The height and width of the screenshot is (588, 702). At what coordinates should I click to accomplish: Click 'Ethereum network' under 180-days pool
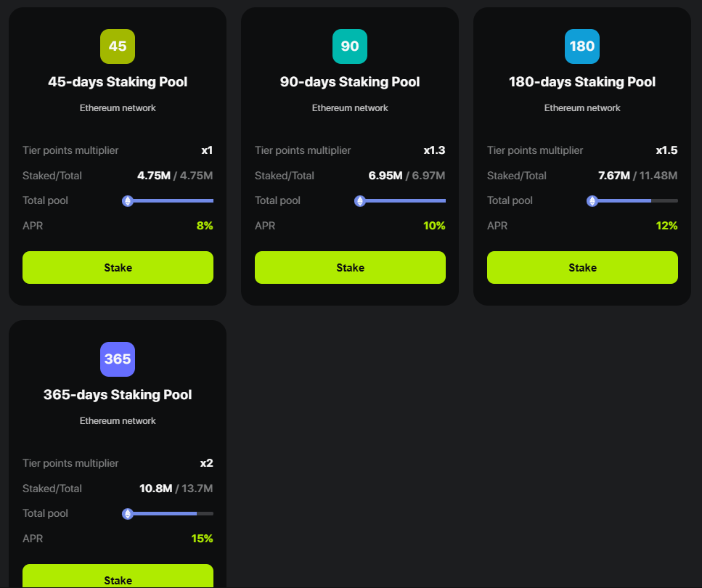pyautogui.click(x=582, y=108)
